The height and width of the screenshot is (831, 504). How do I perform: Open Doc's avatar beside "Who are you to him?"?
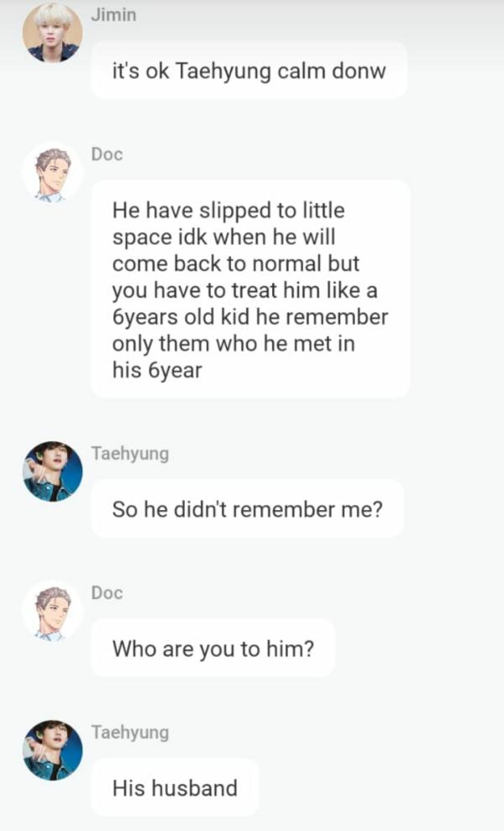click(52, 610)
